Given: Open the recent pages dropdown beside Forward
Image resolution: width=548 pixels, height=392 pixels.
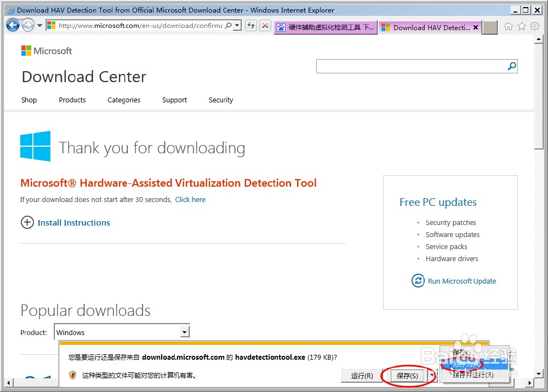Looking at the screenshot, I should pos(39,26).
